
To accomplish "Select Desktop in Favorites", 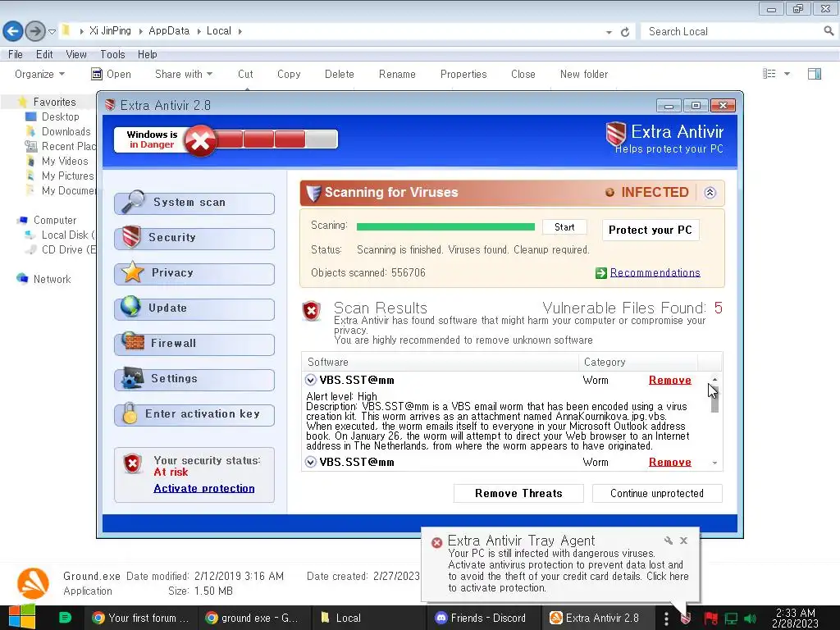I will pos(61,116).
